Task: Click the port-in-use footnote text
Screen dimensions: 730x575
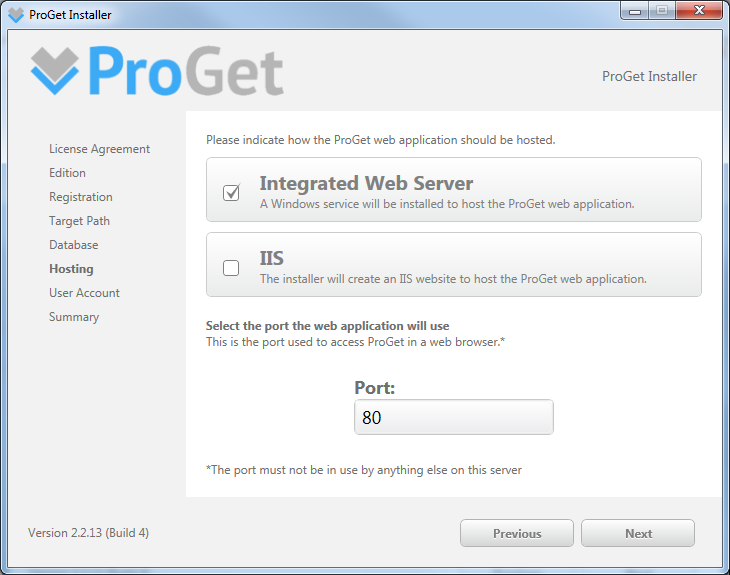Action: pyautogui.click(x=364, y=470)
